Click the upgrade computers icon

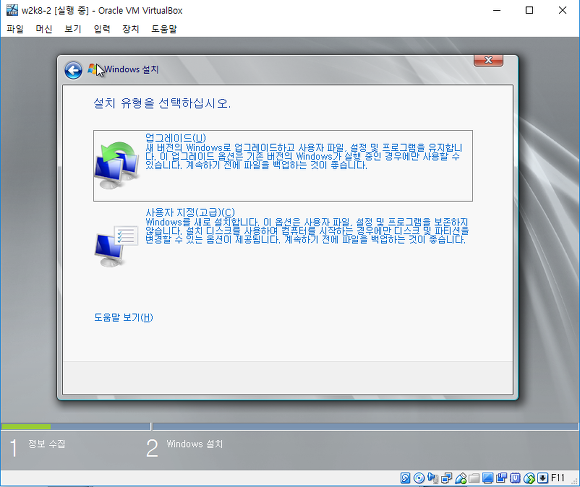117,165
